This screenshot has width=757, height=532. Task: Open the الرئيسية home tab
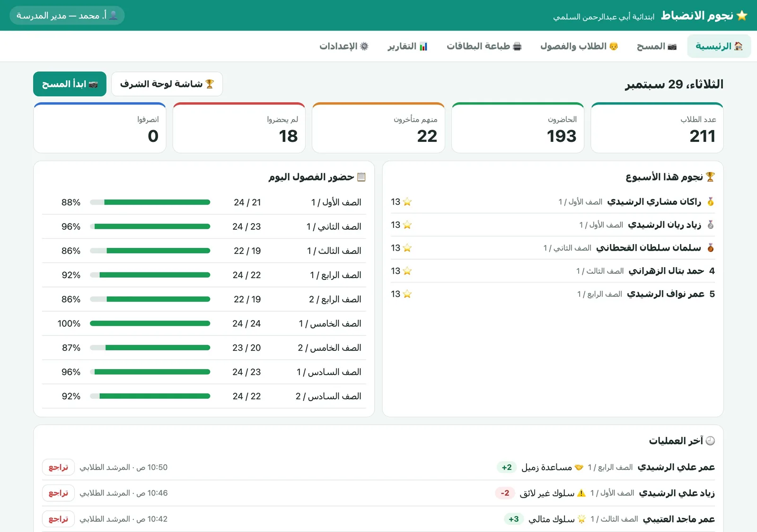point(719,46)
